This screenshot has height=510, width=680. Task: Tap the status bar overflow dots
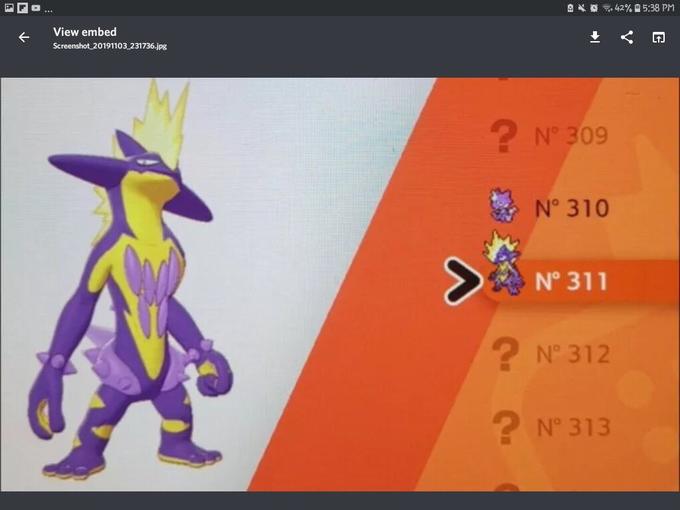pyautogui.click(x=48, y=11)
